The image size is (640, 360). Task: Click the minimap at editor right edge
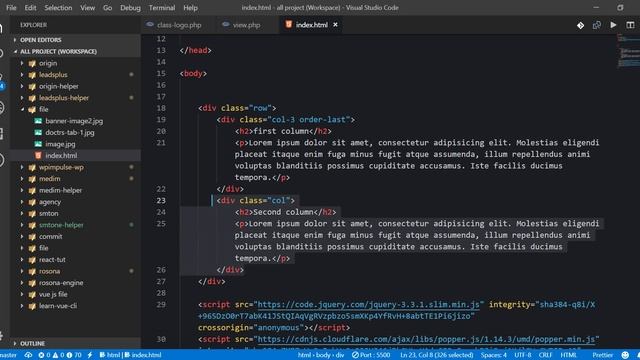(628, 51)
